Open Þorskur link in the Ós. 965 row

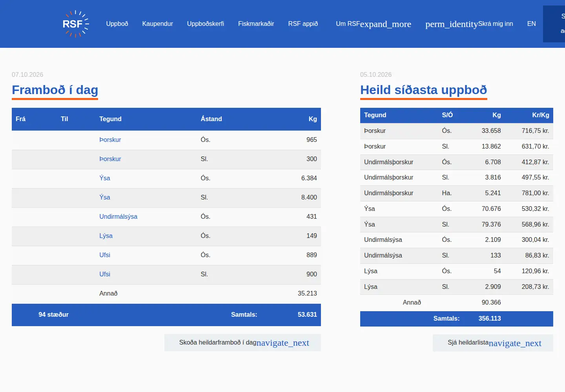click(x=110, y=140)
